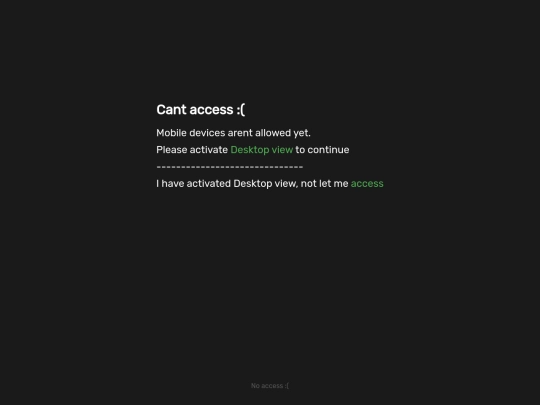Click the white "Desktop view," text in last line
This screenshot has width=540, height=405.
(x=266, y=184)
